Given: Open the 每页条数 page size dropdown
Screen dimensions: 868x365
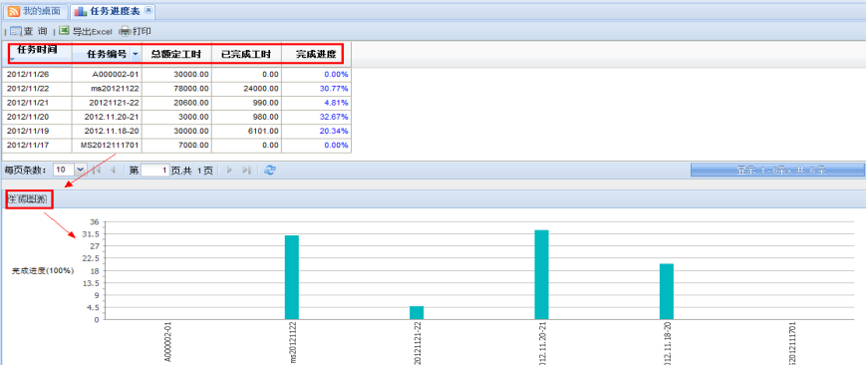Looking at the screenshot, I should [x=81, y=170].
